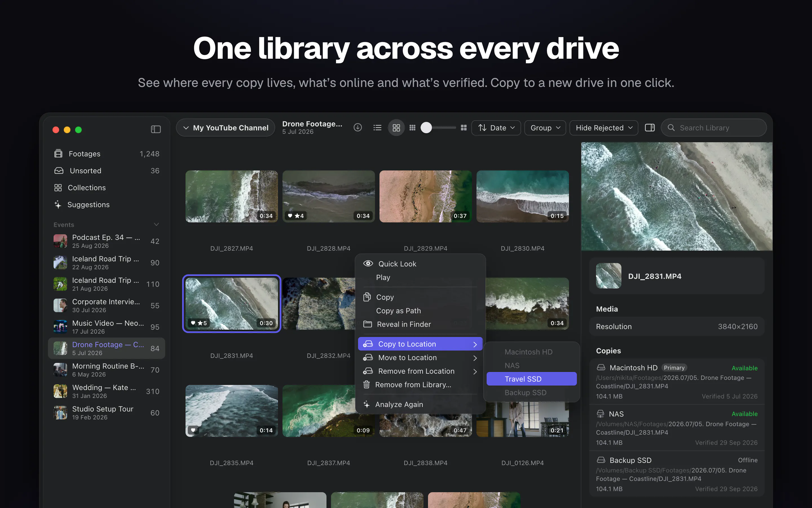Click the heart and 5-star badge on DJI_2831
Screen dimensions: 812x508
click(x=199, y=323)
